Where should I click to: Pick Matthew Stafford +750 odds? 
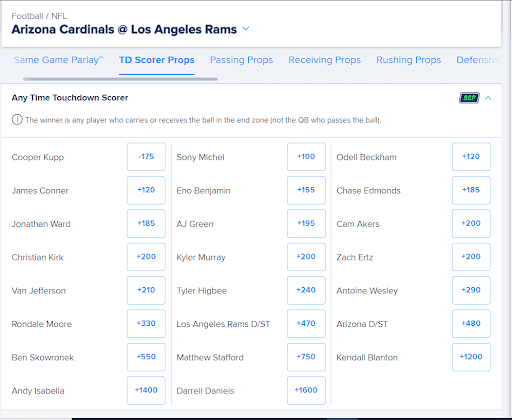[306, 357]
